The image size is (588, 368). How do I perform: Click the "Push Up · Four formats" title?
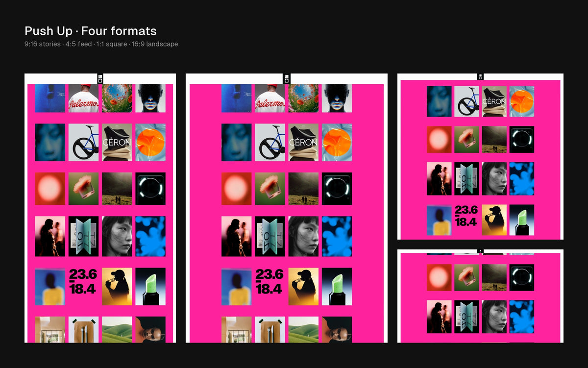click(91, 31)
